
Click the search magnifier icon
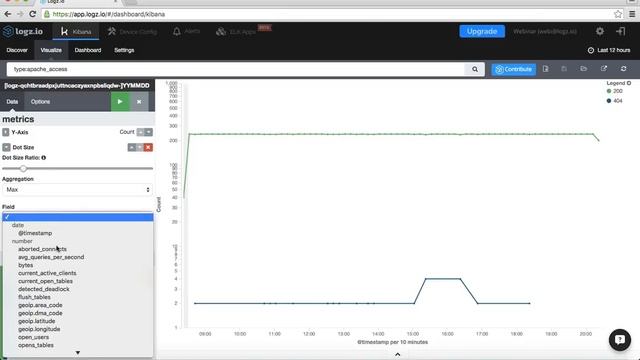[475, 69]
